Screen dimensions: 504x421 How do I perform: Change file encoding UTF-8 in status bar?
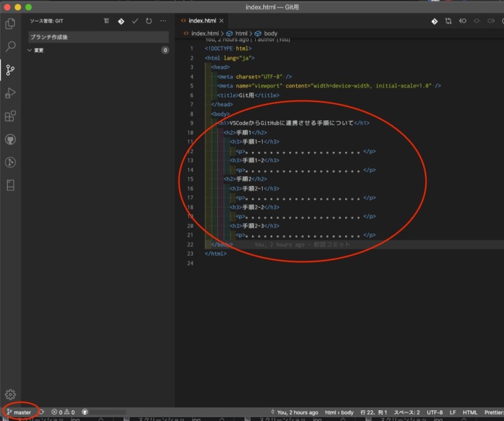tap(435, 412)
